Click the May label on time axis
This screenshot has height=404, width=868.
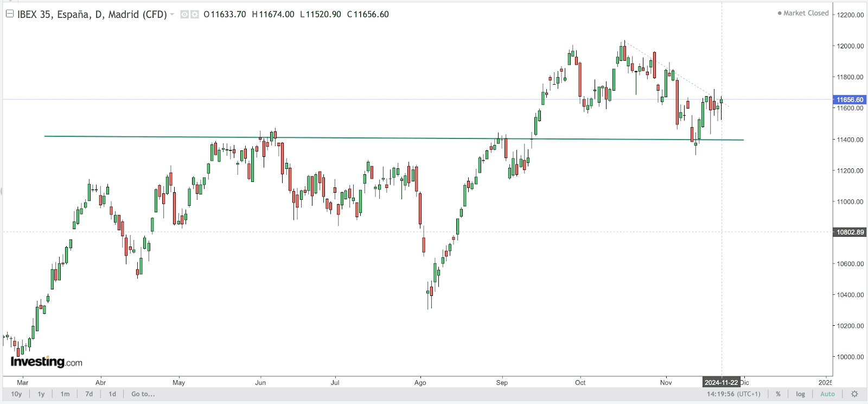tap(178, 383)
